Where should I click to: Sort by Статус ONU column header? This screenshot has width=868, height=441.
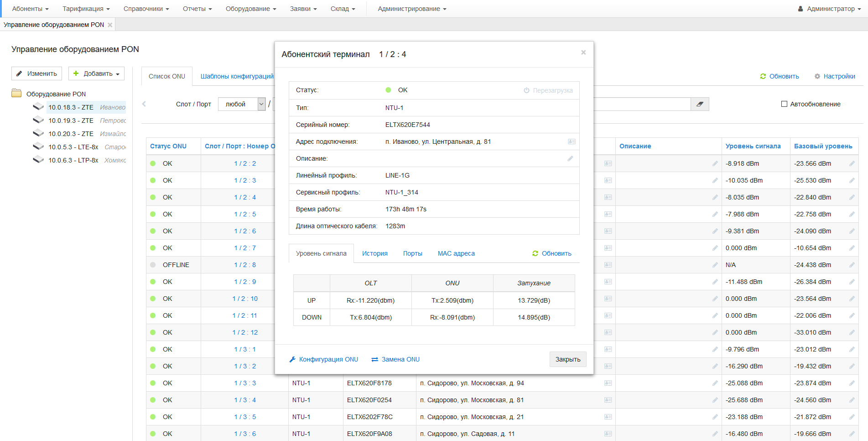pyautogui.click(x=168, y=146)
